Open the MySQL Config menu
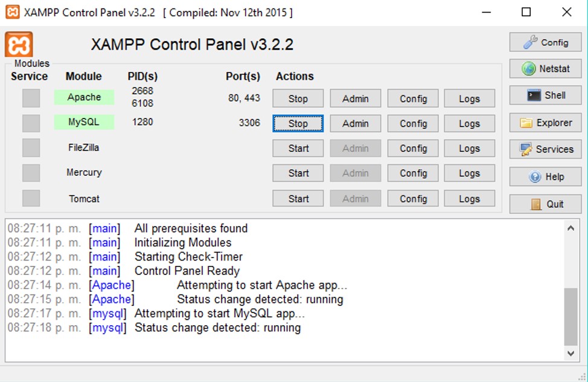This screenshot has height=382, width=588. 412,123
